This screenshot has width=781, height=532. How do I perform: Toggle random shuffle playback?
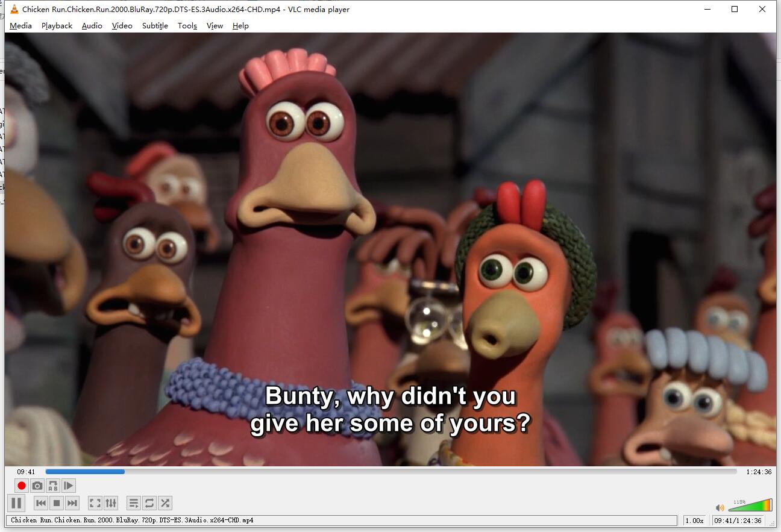(165, 503)
